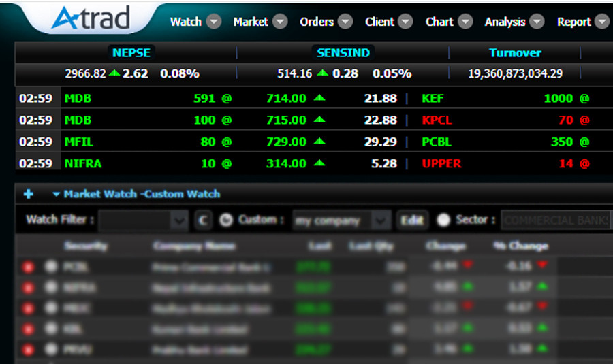Click the red down arrow in PCBL Change column
Screen dimensions: 613x364
467,265
